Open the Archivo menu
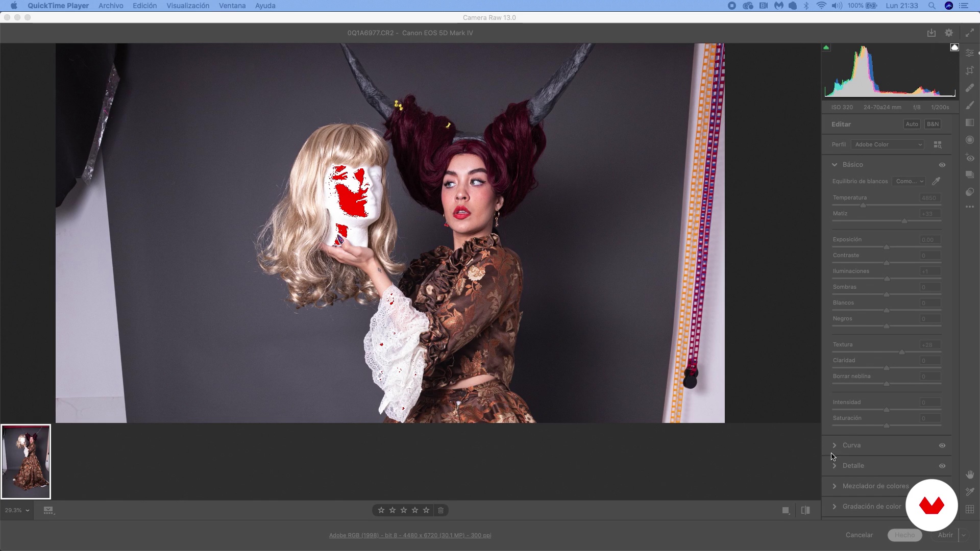Viewport: 980px width, 551px height. coord(111,6)
